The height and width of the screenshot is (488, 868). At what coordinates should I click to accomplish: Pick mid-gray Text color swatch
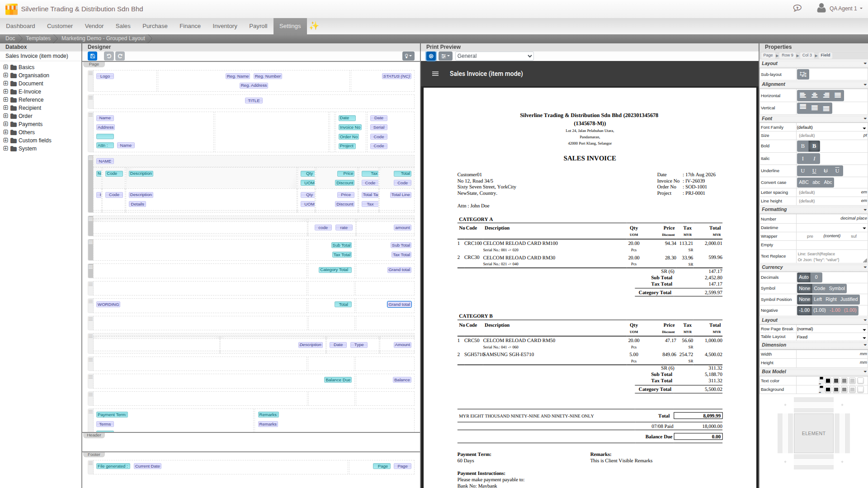point(844,381)
